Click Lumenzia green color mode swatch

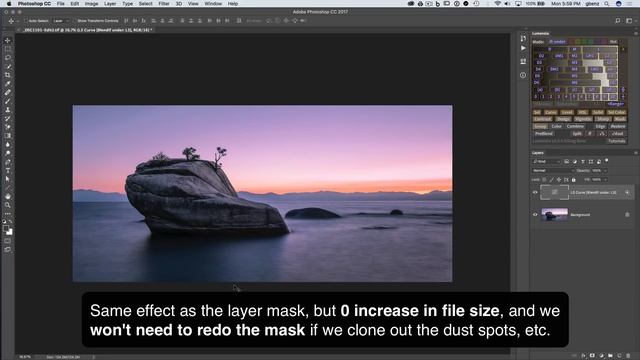[x=585, y=42]
